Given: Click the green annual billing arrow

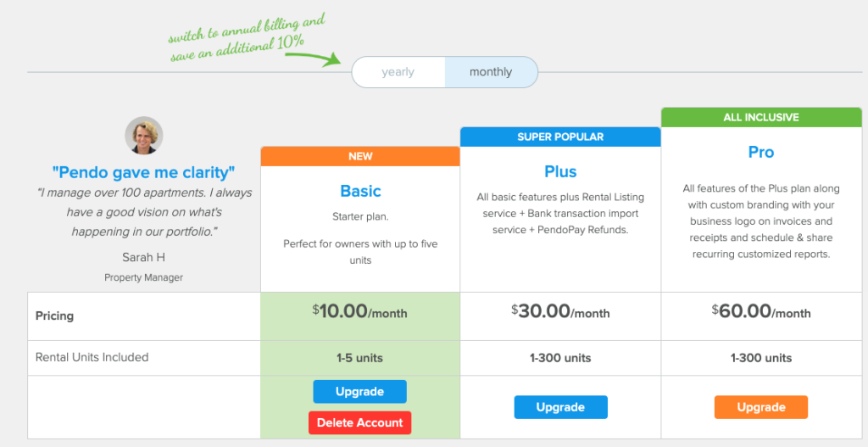Looking at the screenshot, I should click(314, 59).
